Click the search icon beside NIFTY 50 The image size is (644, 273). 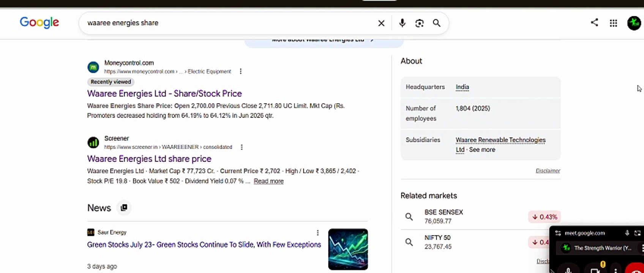pos(409,242)
